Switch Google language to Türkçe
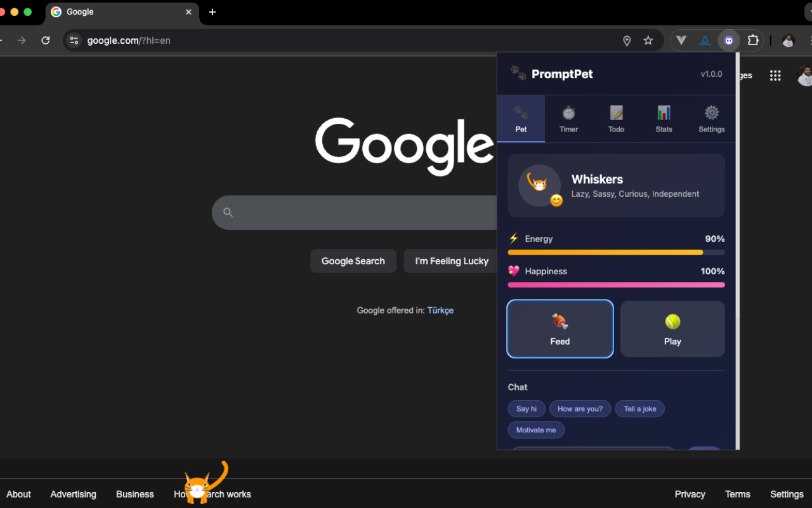 (440, 311)
